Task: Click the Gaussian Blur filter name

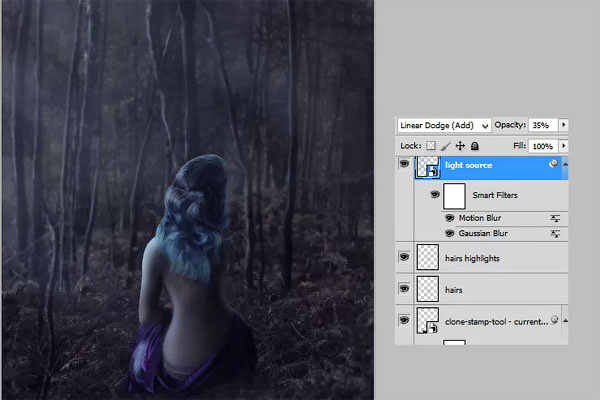Action: pyautogui.click(x=483, y=233)
